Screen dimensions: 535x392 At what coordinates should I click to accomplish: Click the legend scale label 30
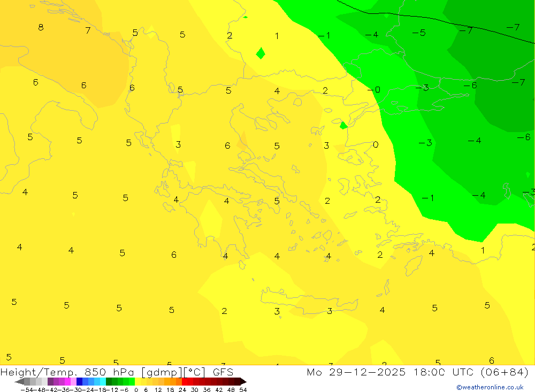pyautogui.click(x=195, y=390)
